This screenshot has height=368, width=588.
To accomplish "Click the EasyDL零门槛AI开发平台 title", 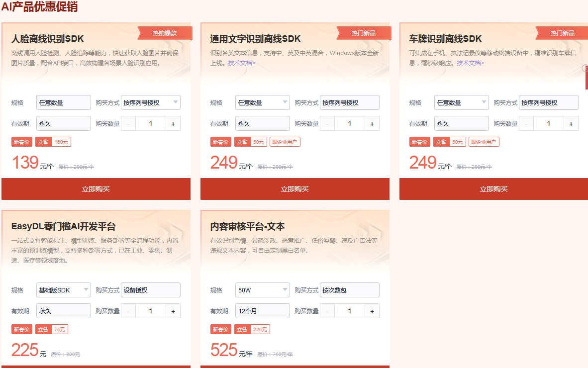I will (63, 226).
